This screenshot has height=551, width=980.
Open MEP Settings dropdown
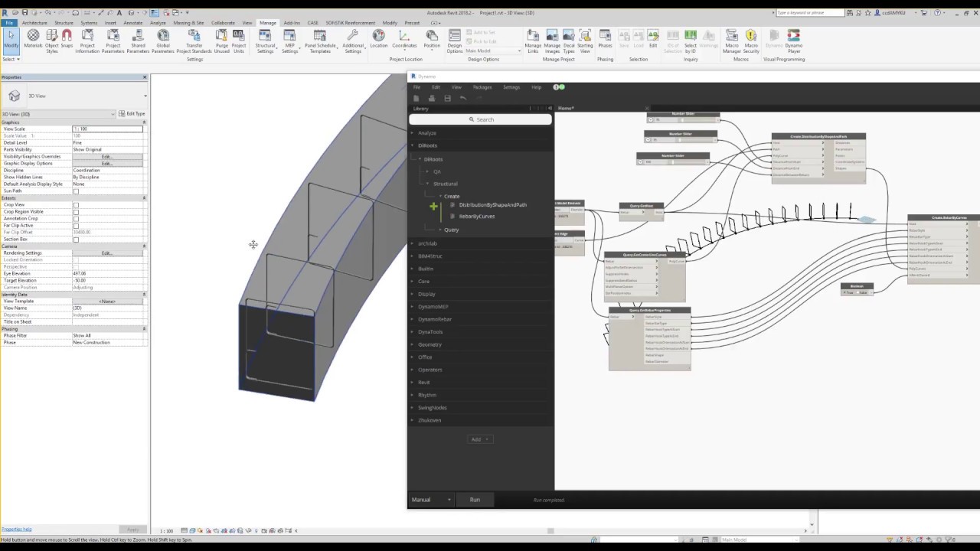point(289,41)
